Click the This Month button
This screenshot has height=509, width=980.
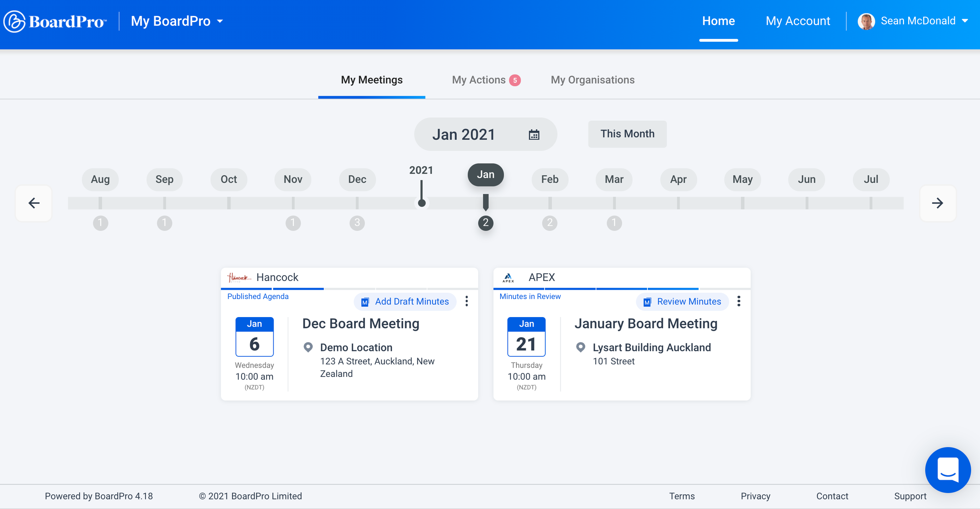pos(627,134)
